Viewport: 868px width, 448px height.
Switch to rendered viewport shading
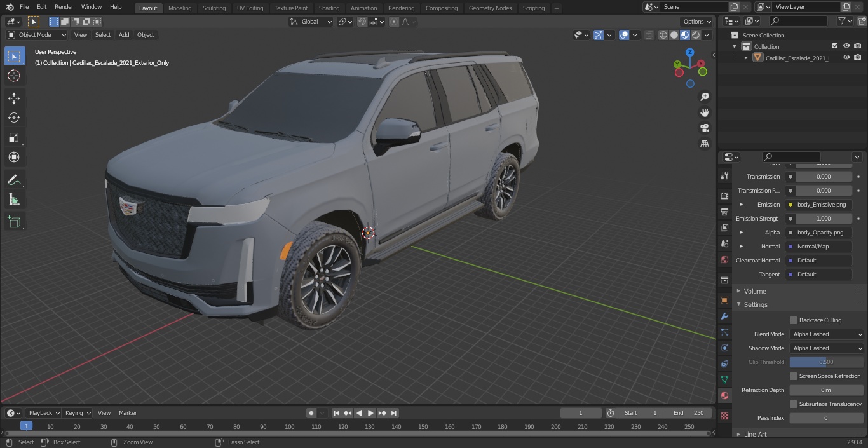(696, 35)
